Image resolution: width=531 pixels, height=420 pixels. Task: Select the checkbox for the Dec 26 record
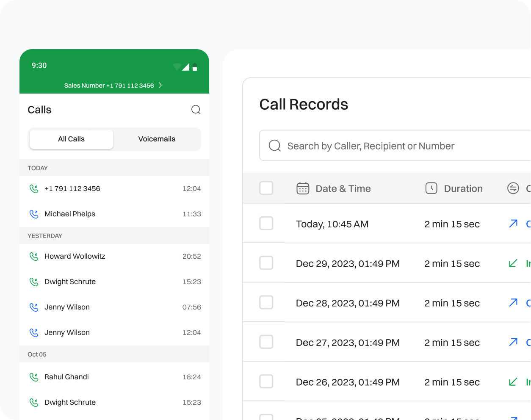pyautogui.click(x=266, y=381)
